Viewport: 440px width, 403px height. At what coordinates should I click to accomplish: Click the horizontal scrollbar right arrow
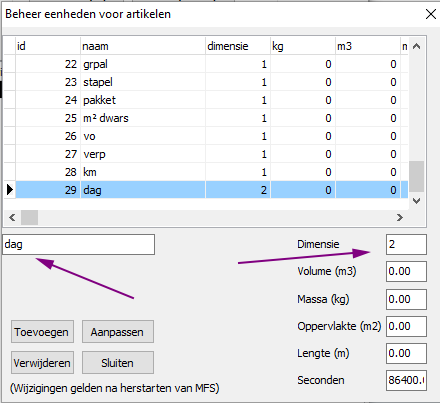[x=400, y=217]
